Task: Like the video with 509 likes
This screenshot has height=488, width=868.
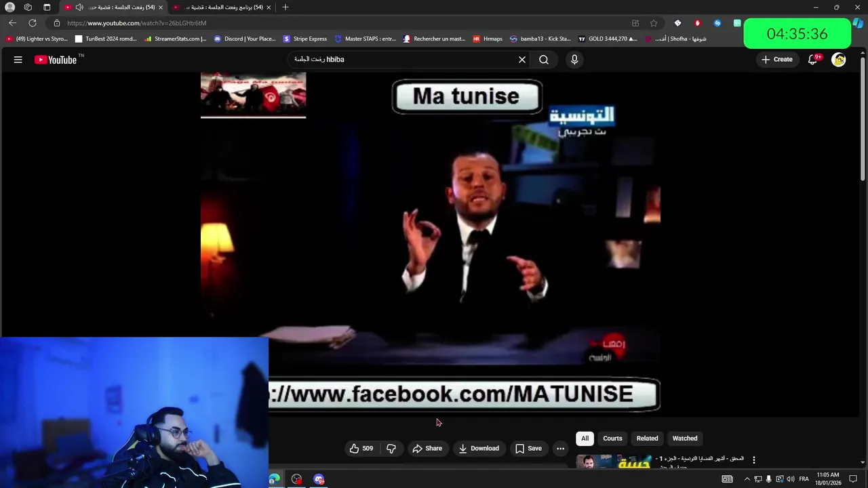Action: [x=361, y=449]
